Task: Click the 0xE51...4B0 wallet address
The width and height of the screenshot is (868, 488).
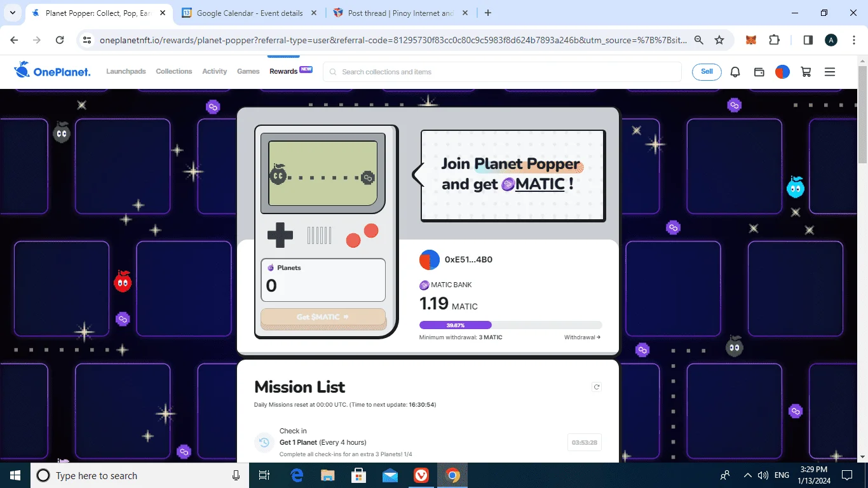Action: 468,259
